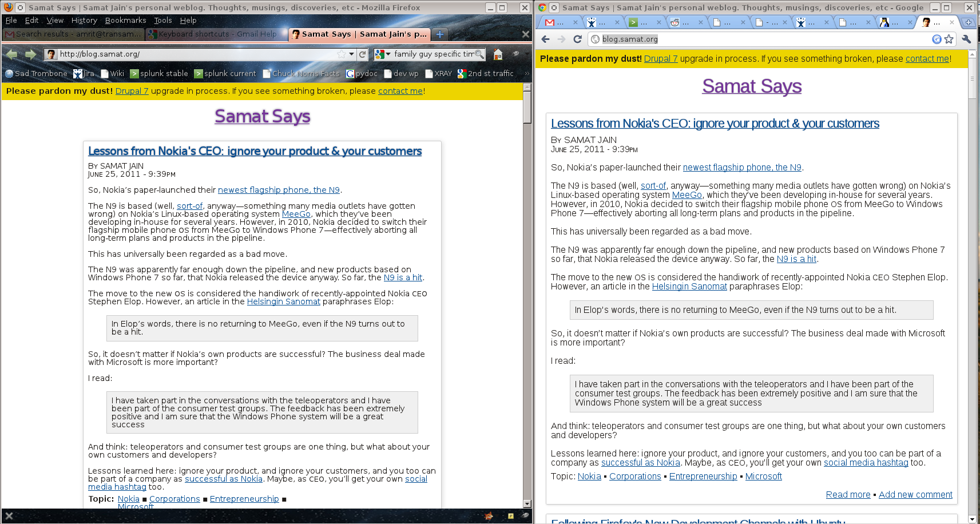Open Firefox Edit menu
Viewport: 980px width, 524px height.
(31, 20)
